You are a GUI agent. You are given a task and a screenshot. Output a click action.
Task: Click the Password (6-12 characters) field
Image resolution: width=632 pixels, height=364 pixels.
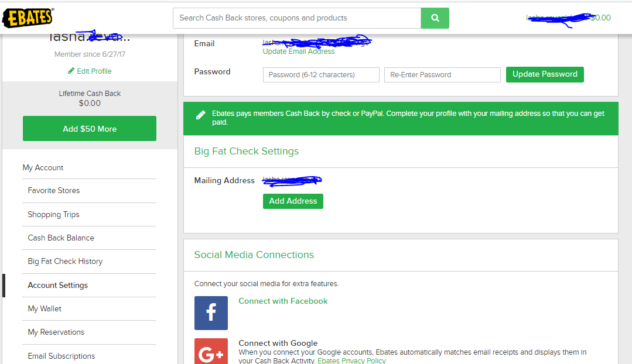tap(321, 75)
